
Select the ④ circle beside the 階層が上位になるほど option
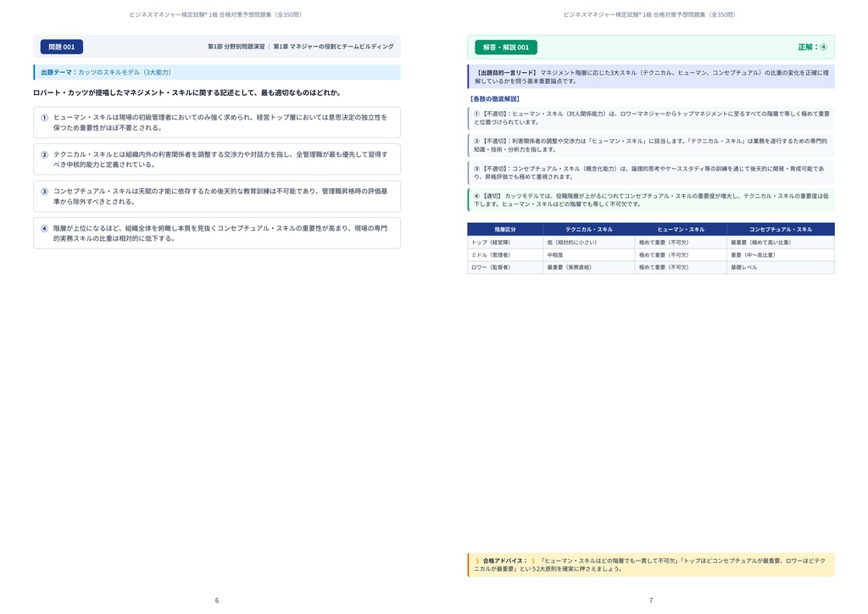pos(44,228)
